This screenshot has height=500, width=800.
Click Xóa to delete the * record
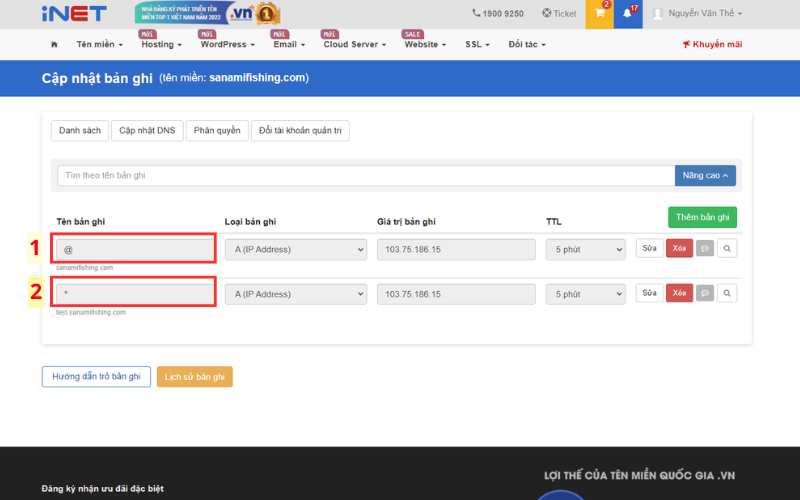(x=679, y=293)
